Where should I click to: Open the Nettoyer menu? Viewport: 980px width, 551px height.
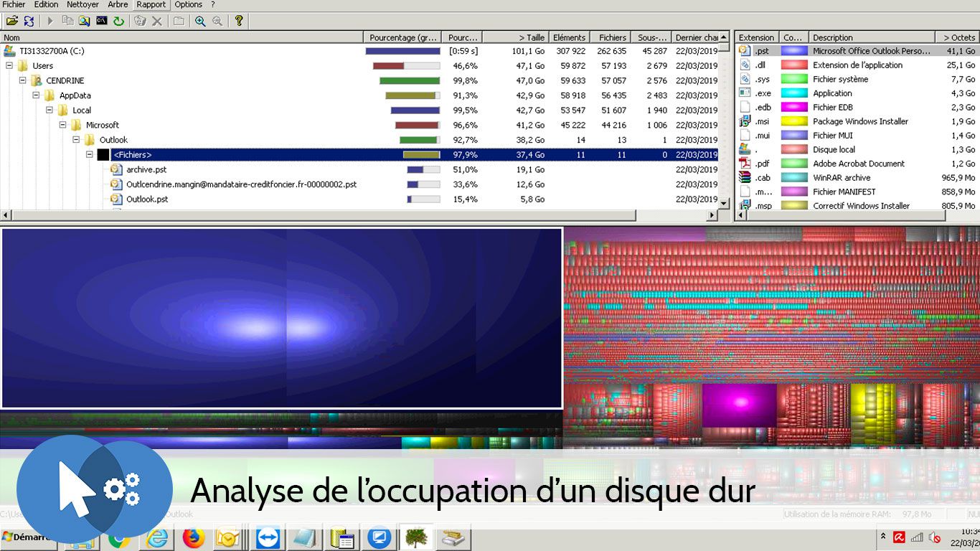pos(83,5)
